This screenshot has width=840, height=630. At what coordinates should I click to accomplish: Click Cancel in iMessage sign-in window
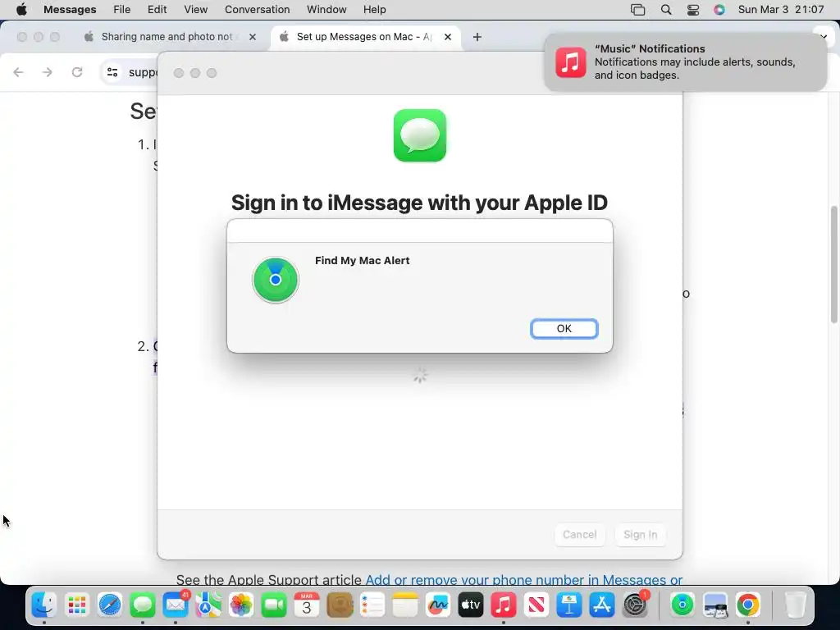580,535
